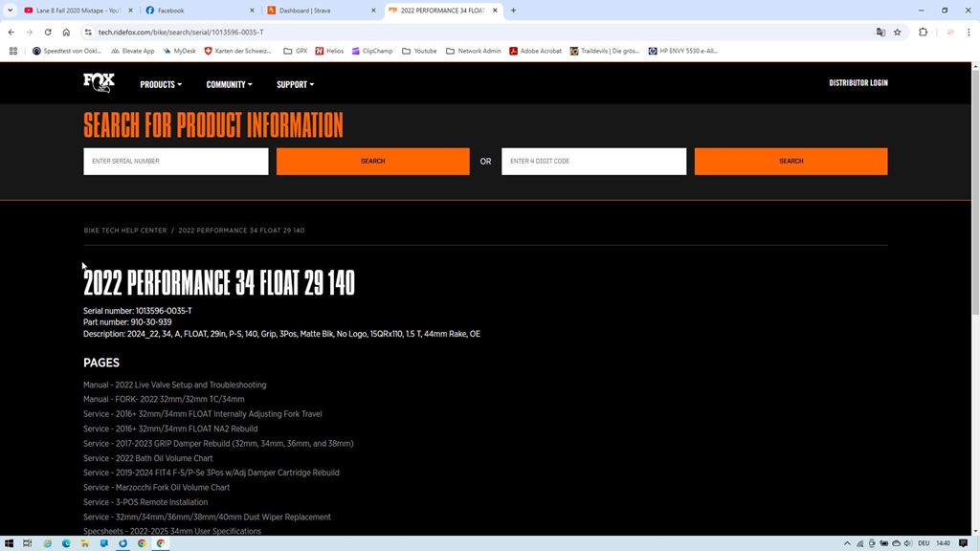Expand the Community dropdown menu

[230, 84]
